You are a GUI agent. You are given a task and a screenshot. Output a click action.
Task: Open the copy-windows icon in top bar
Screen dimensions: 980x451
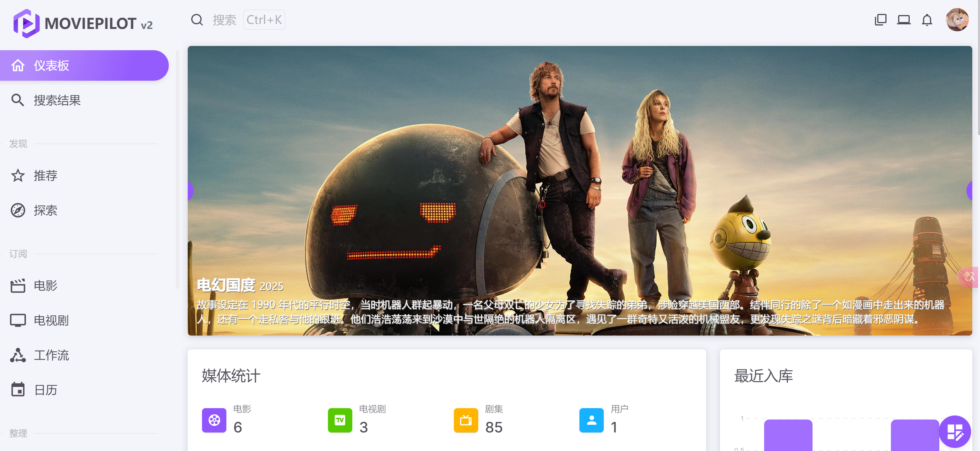[x=880, y=20]
